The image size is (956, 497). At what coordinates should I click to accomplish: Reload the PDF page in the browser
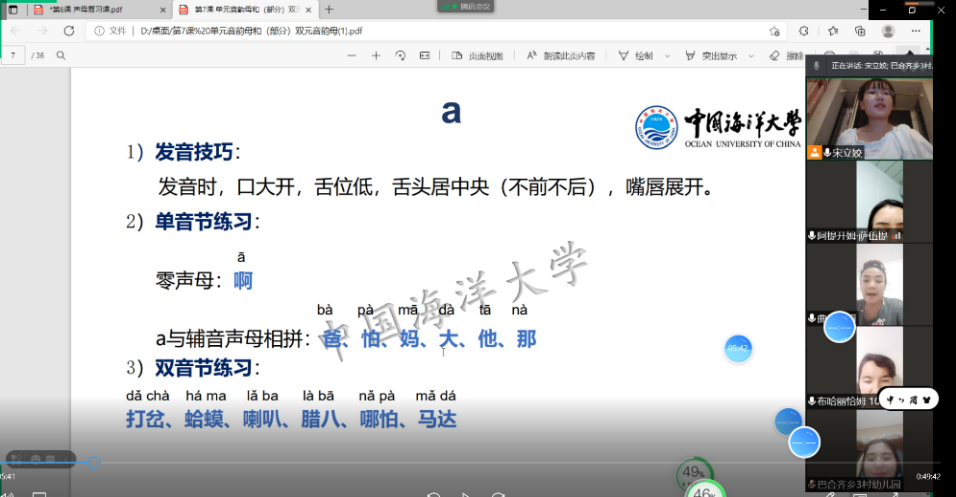click(x=69, y=30)
